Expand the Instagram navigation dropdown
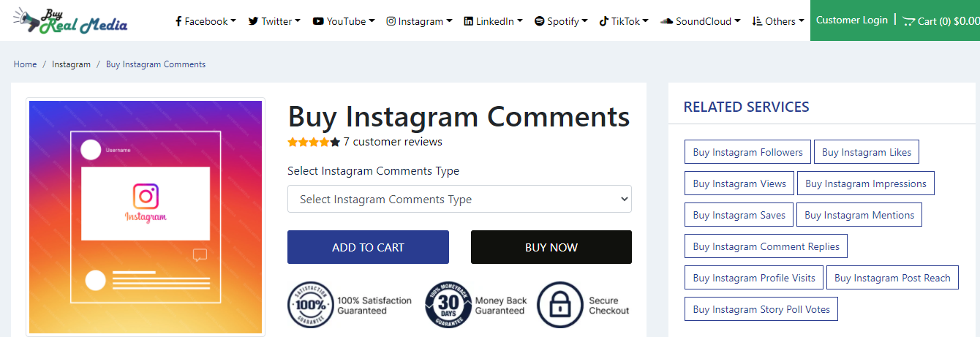This screenshot has height=337, width=980. (419, 21)
